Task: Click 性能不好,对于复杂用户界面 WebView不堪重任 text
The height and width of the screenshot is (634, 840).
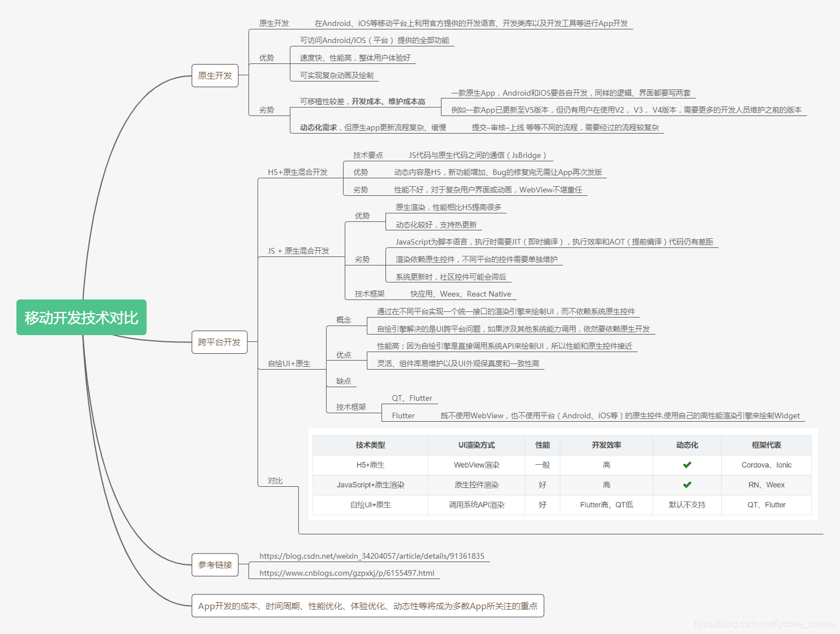Action: (488, 190)
